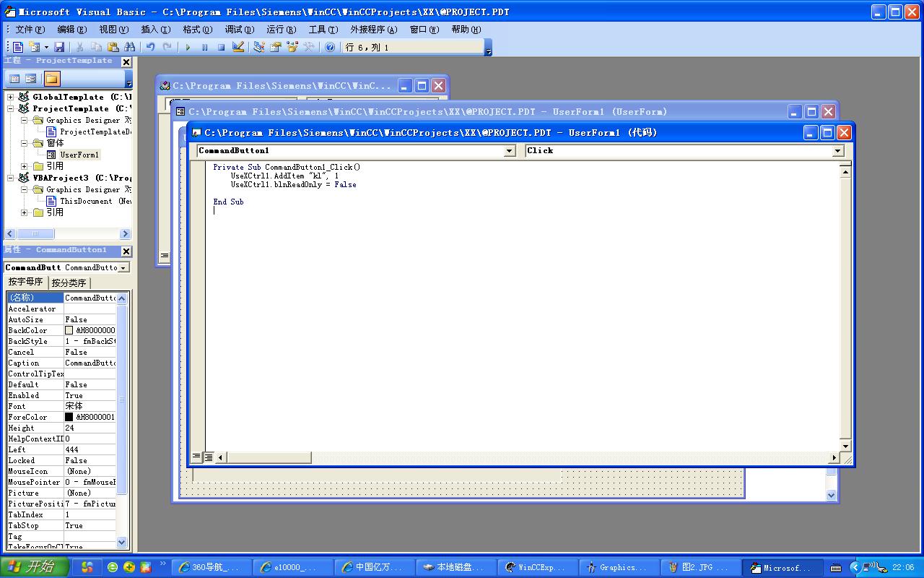Open the 调试 (Debug) menu
This screenshot has height=578, width=924.
pos(239,30)
